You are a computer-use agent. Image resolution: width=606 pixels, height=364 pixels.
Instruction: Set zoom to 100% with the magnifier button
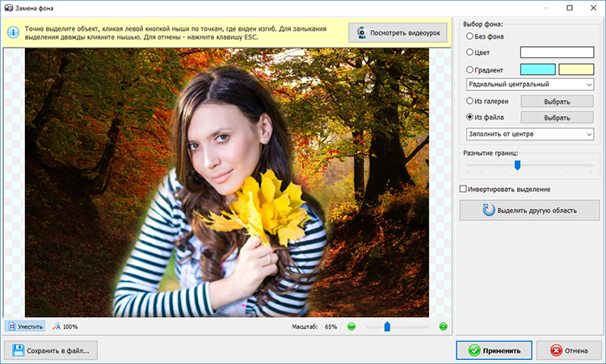tap(65, 327)
